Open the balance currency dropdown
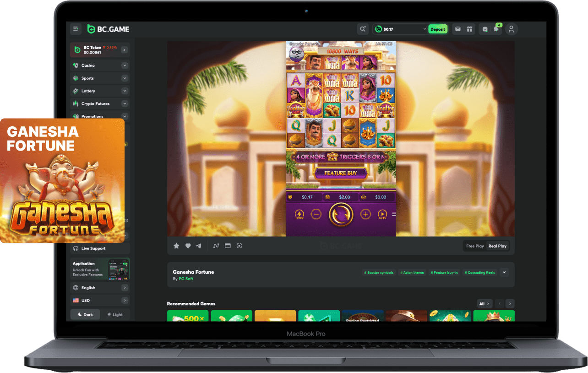The height and width of the screenshot is (373, 588). click(424, 29)
